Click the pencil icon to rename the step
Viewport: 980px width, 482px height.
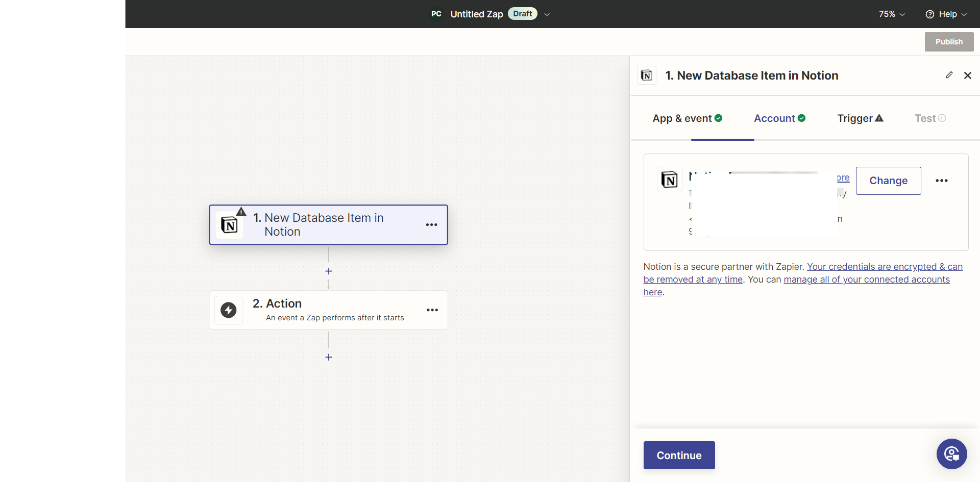949,75
